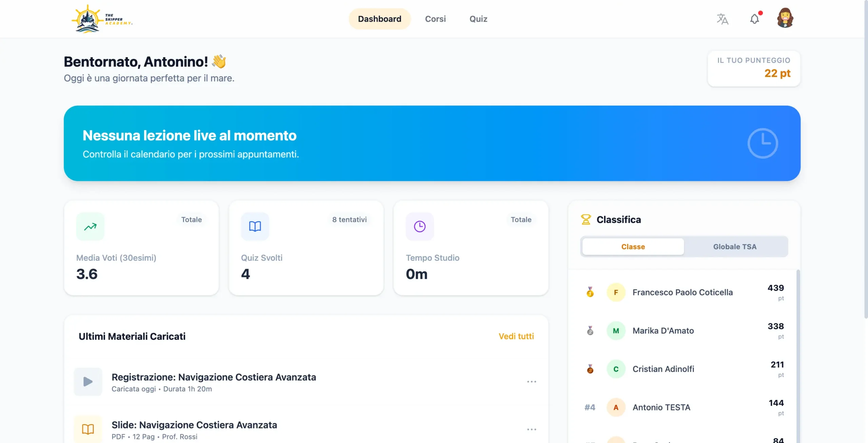868x443 pixels.
Task: Open the language translation menu
Action: [x=722, y=19]
